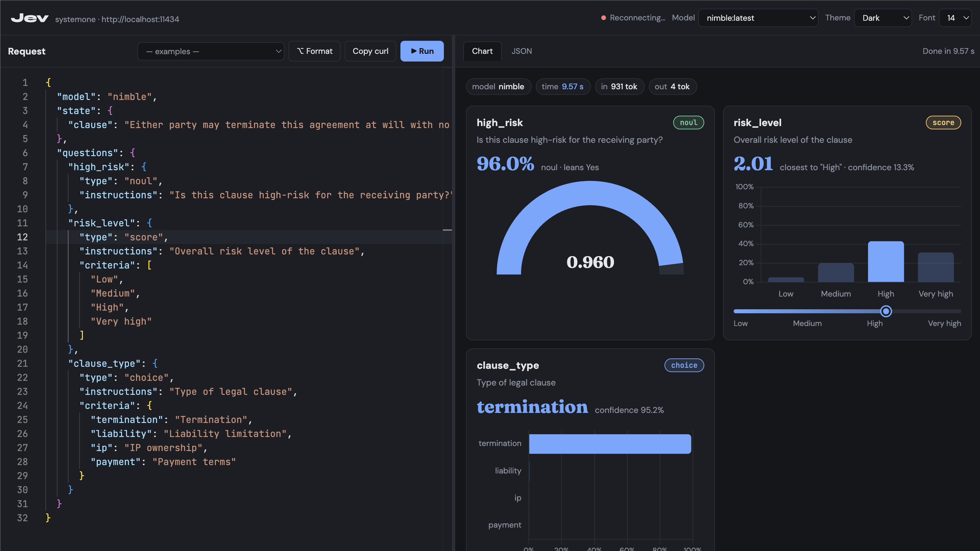Switch to the JSON tab
Viewport: 980px width, 551px height.
521,51
